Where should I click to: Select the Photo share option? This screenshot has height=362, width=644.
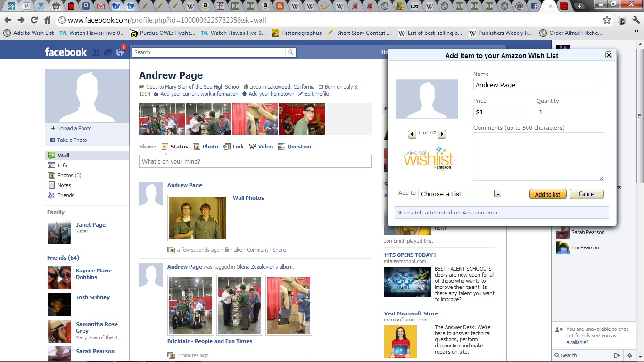tap(206, 147)
